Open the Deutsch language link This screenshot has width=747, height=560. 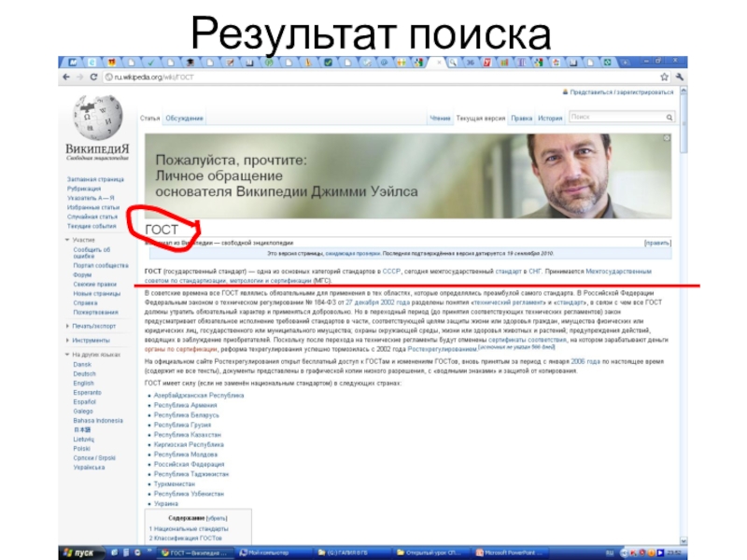84,374
